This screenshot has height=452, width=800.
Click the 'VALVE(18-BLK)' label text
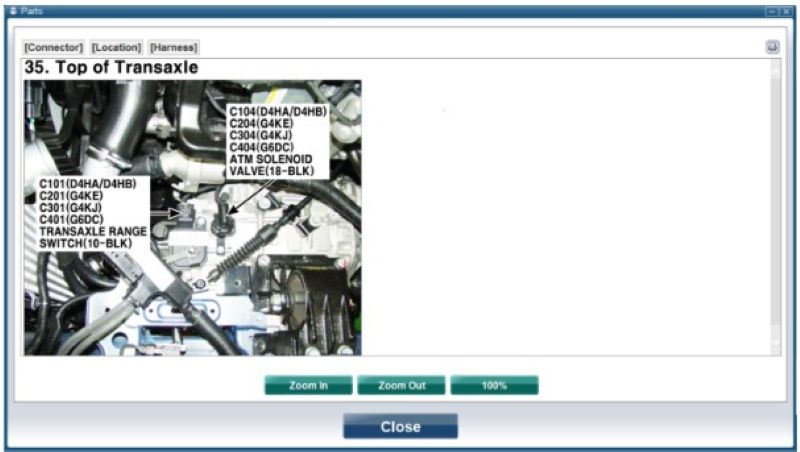(x=271, y=171)
